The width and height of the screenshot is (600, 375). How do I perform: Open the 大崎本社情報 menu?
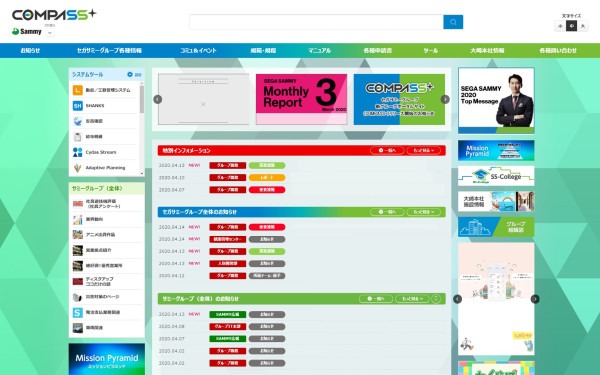point(487,51)
